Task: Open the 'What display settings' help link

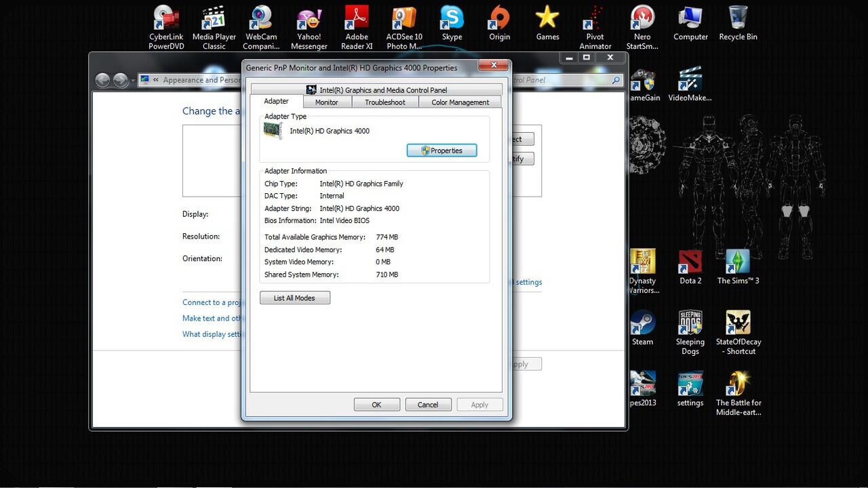Action: tap(212, 333)
